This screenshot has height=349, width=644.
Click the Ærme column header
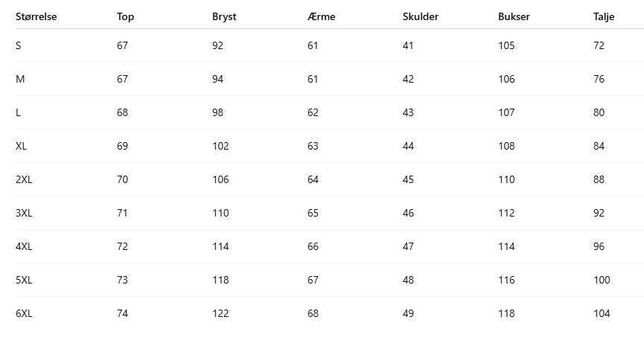321,16
